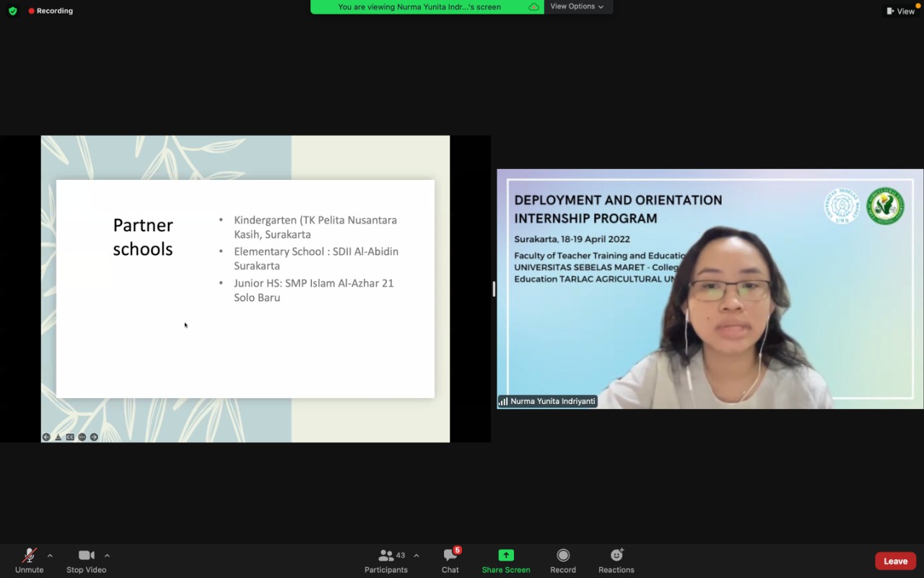Image resolution: width=924 pixels, height=578 pixels.
Task: Click the green encryption shield icon
Action: click(12, 11)
